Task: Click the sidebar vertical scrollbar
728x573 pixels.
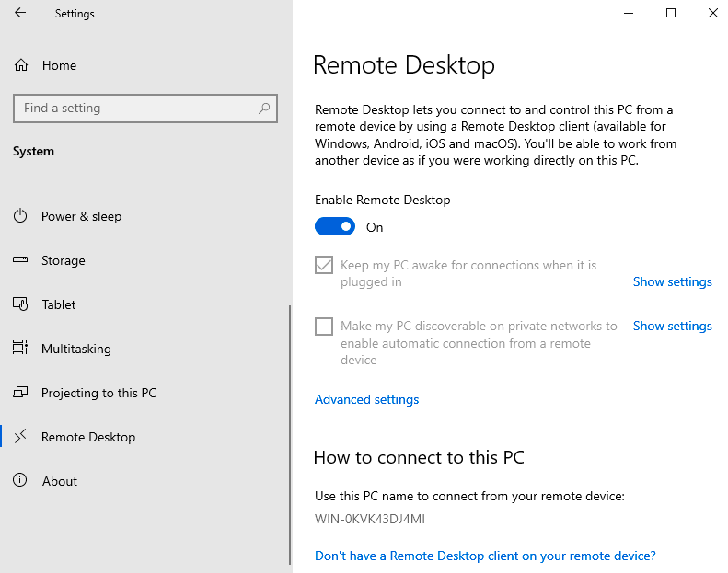Action: pyautogui.click(x=290, y=434)
